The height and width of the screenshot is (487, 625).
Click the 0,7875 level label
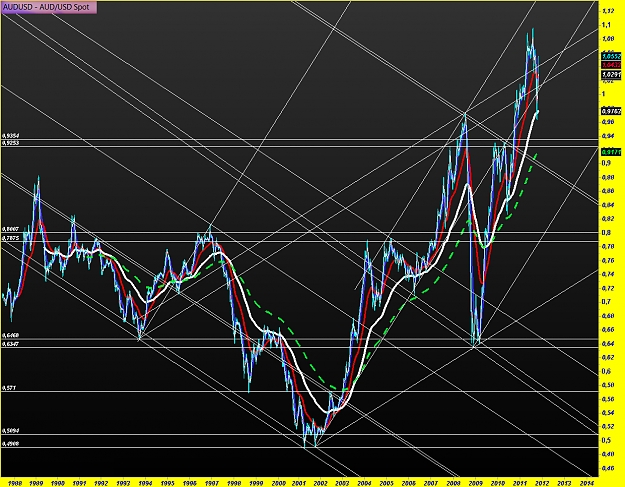pos(11,238)
